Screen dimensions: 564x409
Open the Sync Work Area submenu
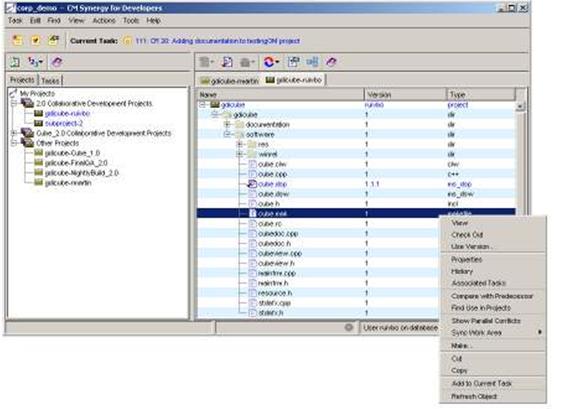coord(493,332)
